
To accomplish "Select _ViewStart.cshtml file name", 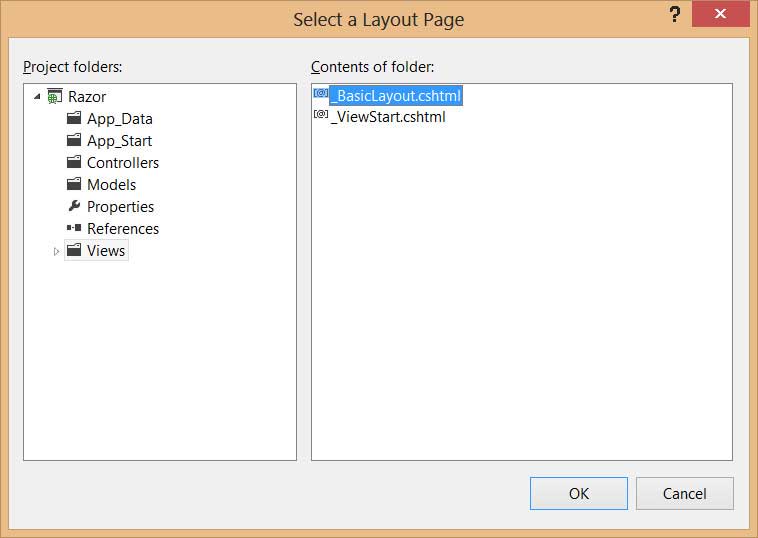I will pos(388,117).
